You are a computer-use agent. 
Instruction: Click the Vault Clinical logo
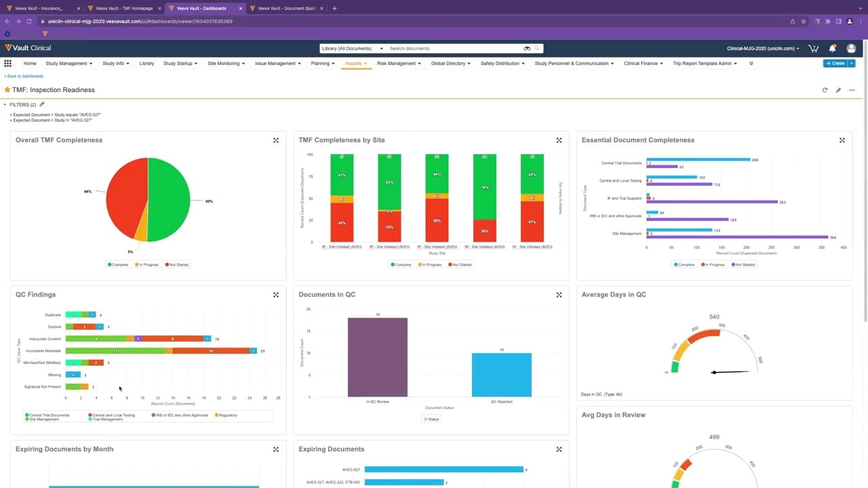[x=28, y=48]
